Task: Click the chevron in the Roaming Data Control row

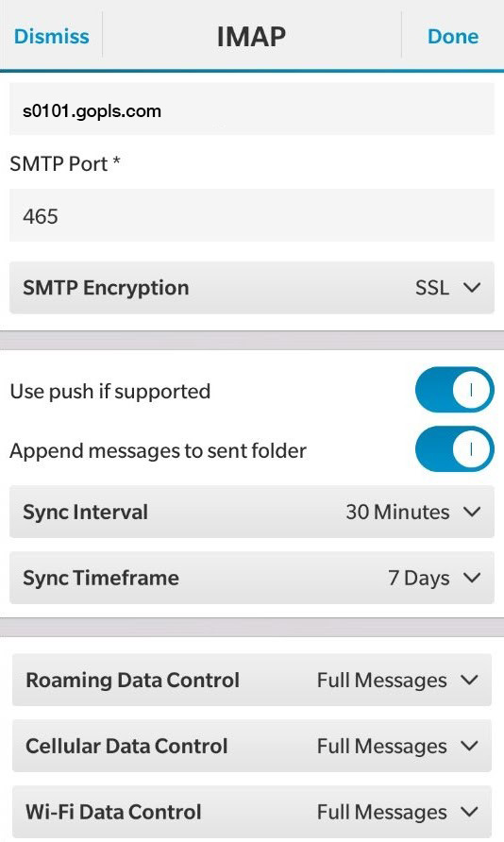Action: coord(469,680)
